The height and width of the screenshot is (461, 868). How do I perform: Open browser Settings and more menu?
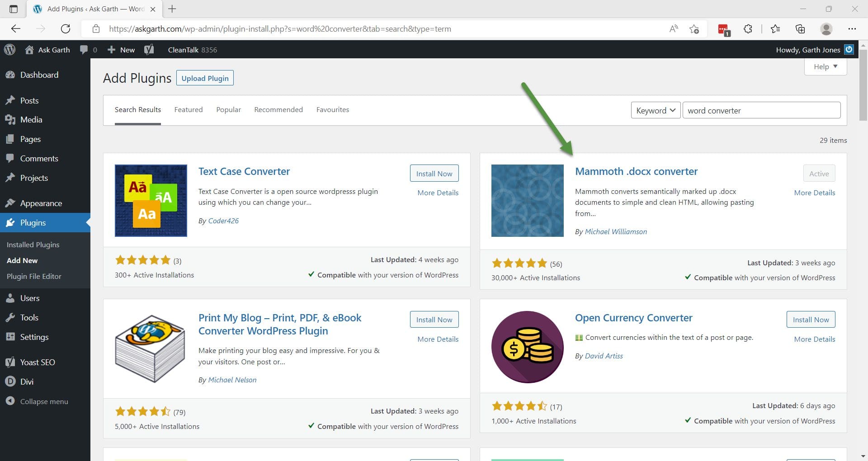(852, 29)
